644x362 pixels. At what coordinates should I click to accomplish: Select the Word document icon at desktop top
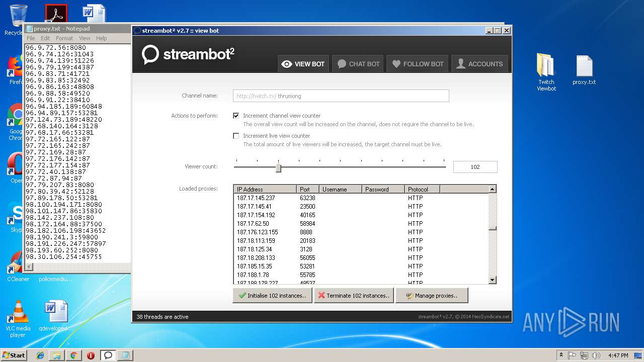(x=94, y=14)
